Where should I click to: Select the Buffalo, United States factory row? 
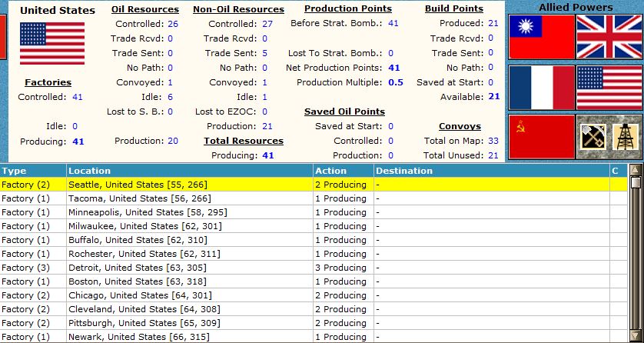[314, 240]
